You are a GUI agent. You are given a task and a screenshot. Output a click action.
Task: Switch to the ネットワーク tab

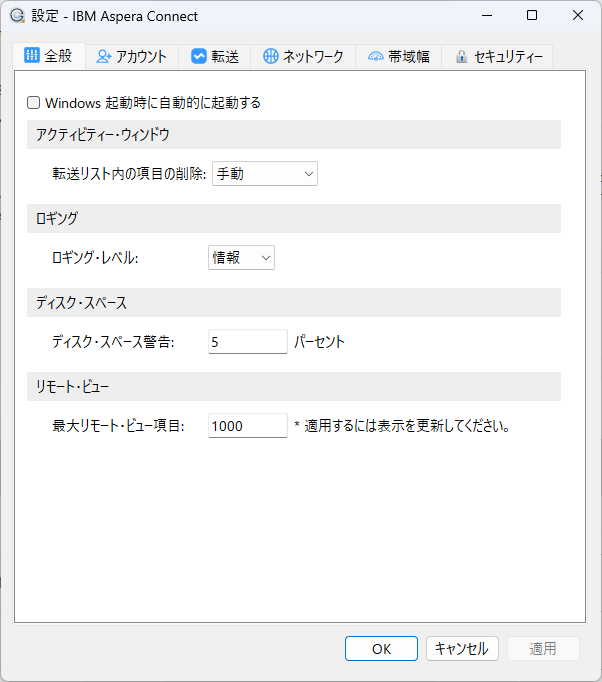(x=303, y=57)
